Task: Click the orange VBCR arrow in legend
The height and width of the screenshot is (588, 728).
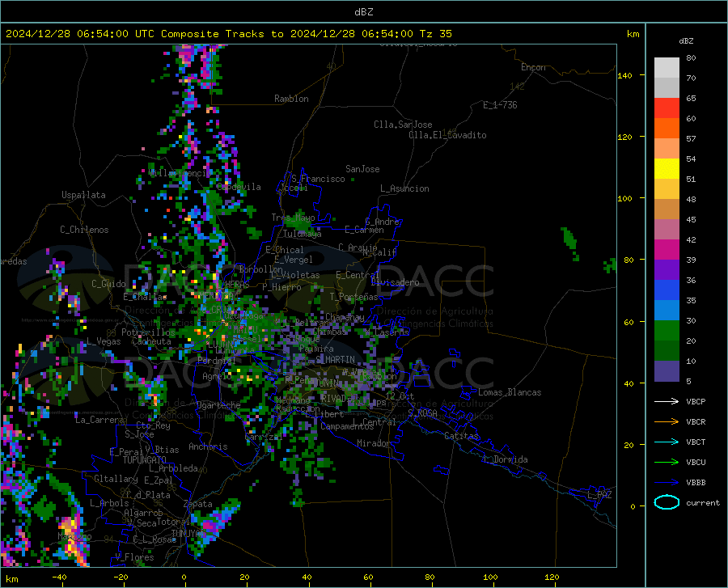Action: pos(667,422)
